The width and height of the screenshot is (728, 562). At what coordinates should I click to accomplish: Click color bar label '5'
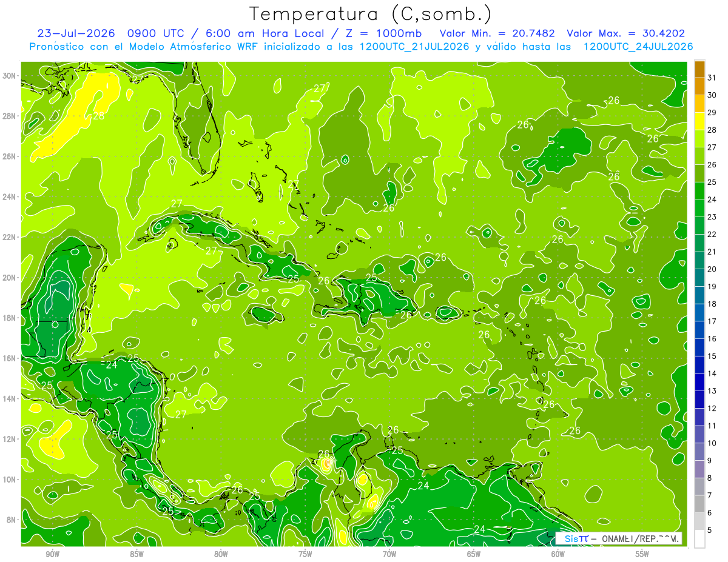710,530
